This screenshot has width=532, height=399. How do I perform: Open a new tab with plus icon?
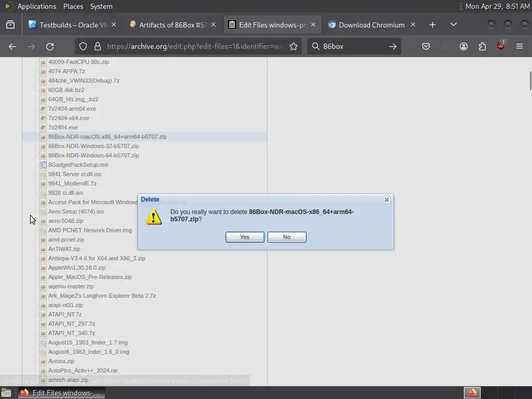point(432,25)
